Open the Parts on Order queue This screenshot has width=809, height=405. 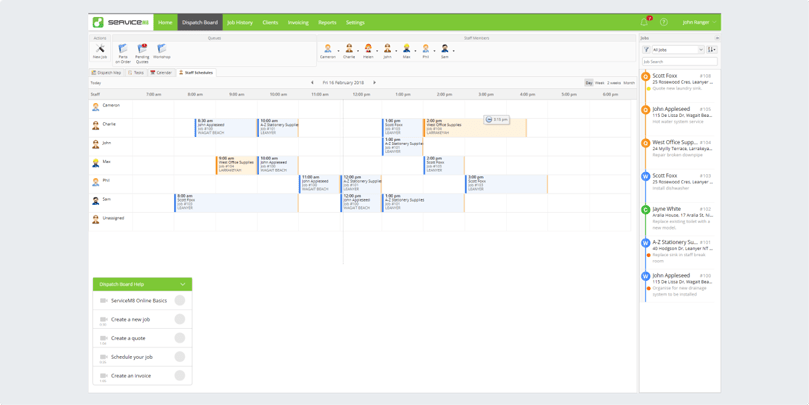tap(123, 50)
